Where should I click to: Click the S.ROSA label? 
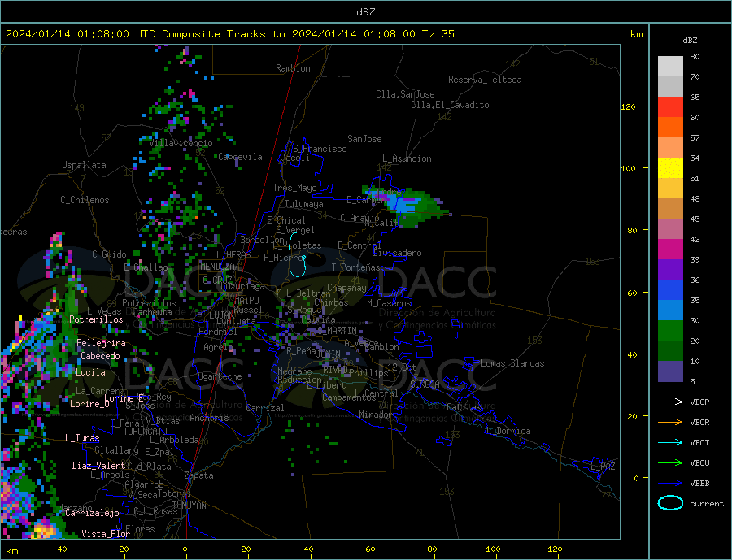click(425, 384)
